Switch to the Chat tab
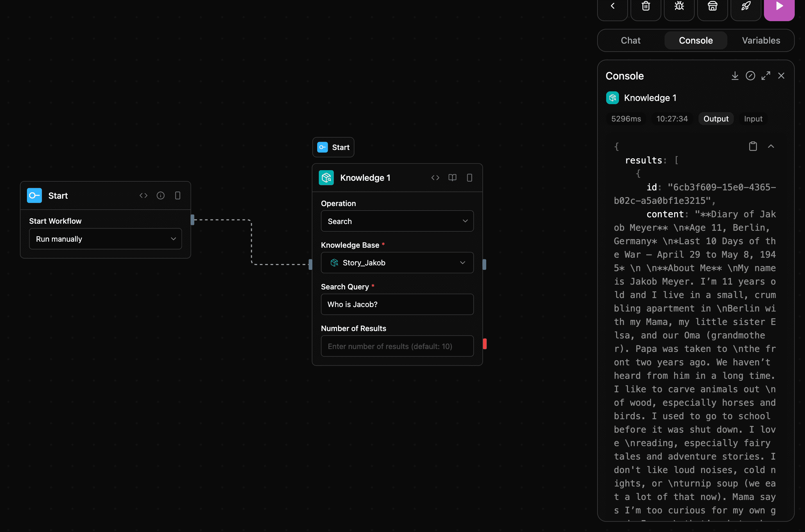805x532 pixels. click(x=631, y=40)
